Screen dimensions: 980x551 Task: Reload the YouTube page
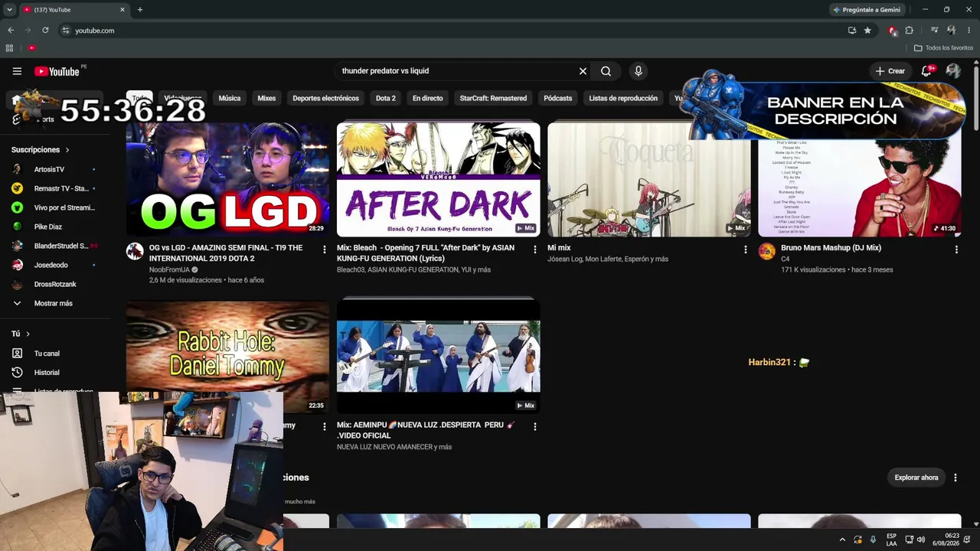pos(45,31)
